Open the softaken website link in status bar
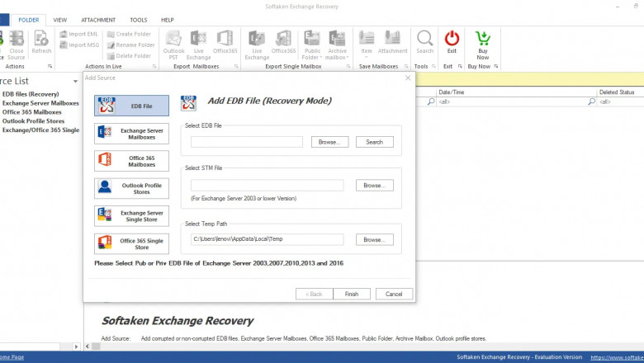This screenshot has width=644, height=363. (x=617, y=357)
